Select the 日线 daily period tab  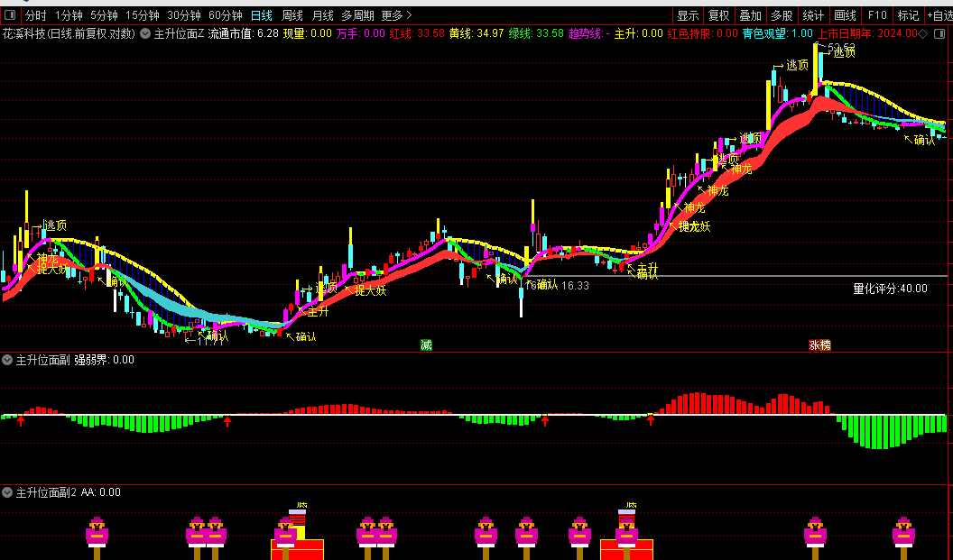262,15
